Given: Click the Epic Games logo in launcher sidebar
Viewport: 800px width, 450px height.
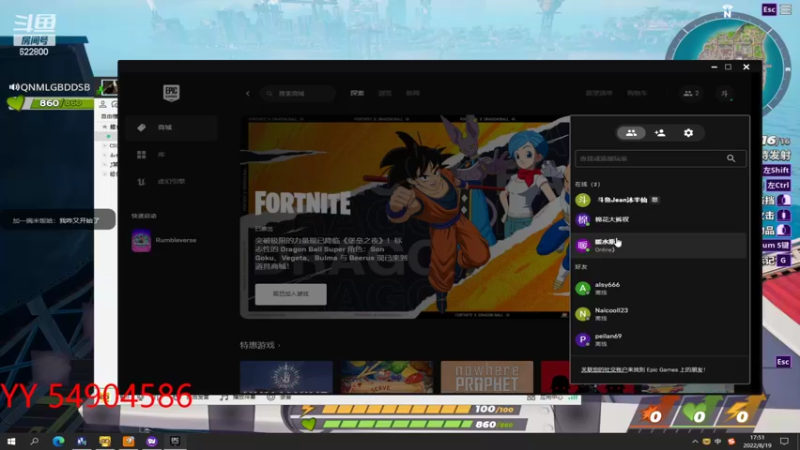Looking at the screenshot, I should click(171, 93).
